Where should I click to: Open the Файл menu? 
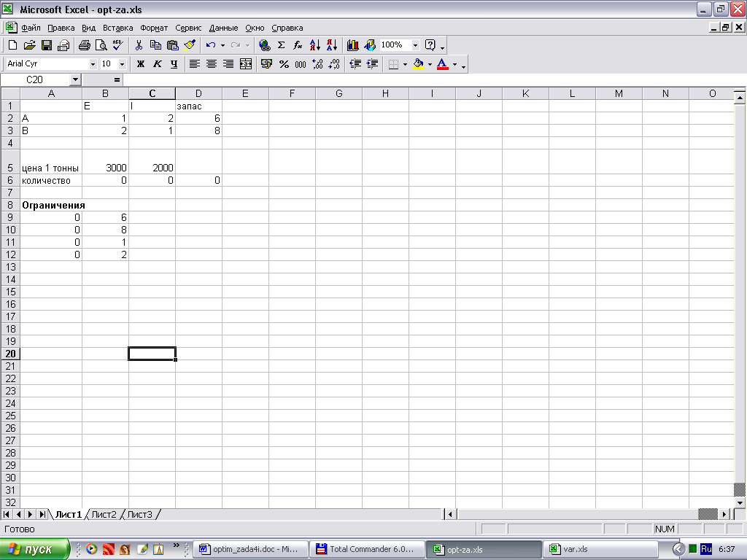(x=31, y=28)
